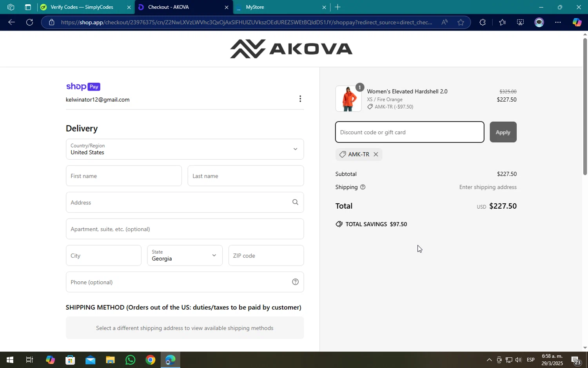Expand the State dropdown showing Georgia
This screenshot has width=588, height=368.
[185, 255]
